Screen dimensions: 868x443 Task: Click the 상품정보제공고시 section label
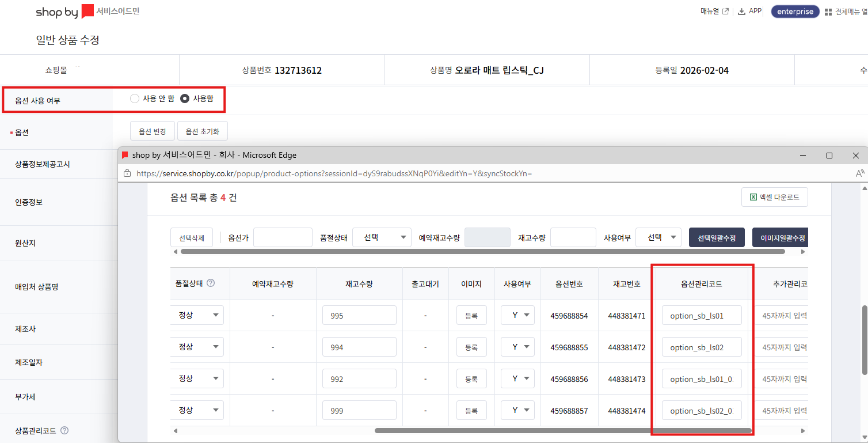(x=43, y=164)
